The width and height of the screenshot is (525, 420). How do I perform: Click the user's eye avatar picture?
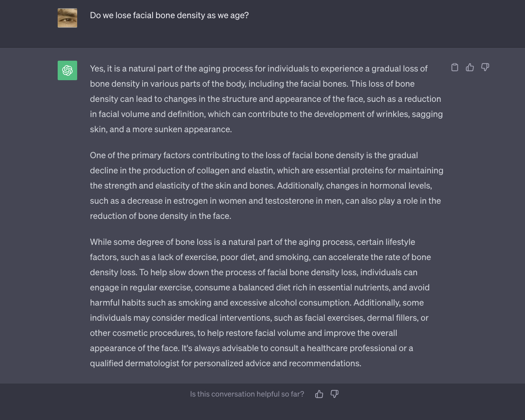67,18
